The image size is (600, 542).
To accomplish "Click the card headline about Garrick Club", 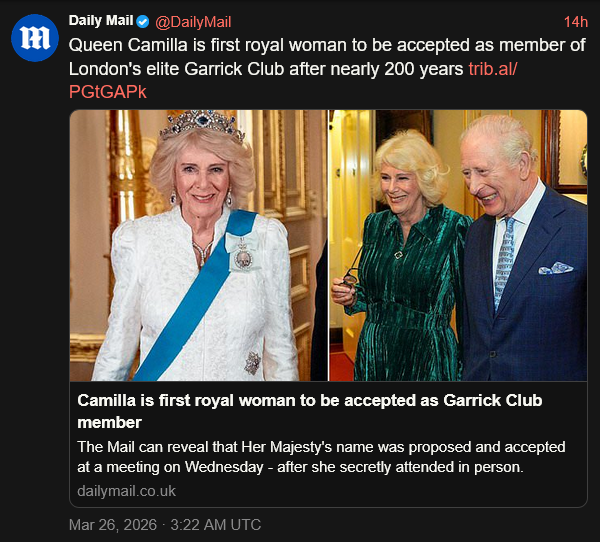I will [x=310, y=411].
